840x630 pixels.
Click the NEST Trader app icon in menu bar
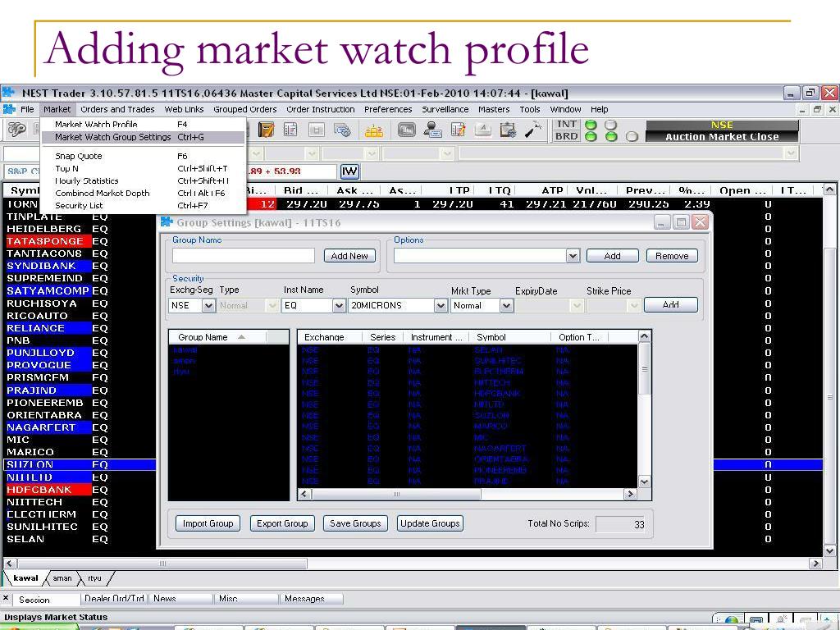click(9, 109)
